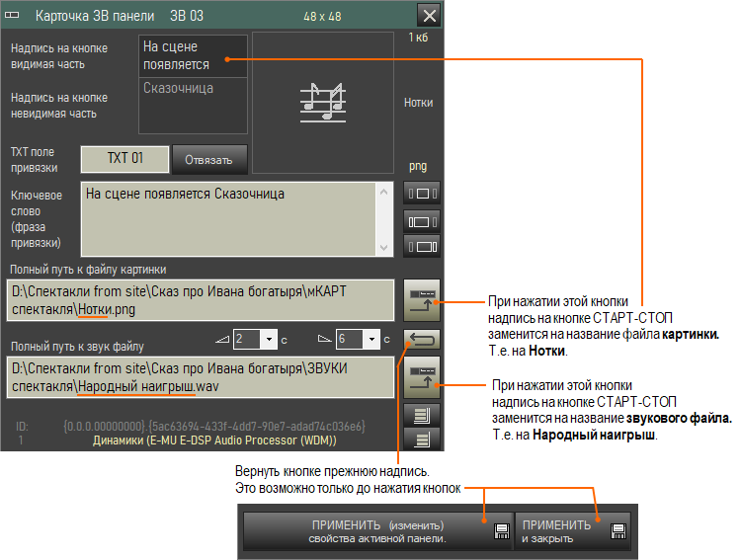
Task: Click the Нотки music notes thumbnail
Action: point(323,103)
